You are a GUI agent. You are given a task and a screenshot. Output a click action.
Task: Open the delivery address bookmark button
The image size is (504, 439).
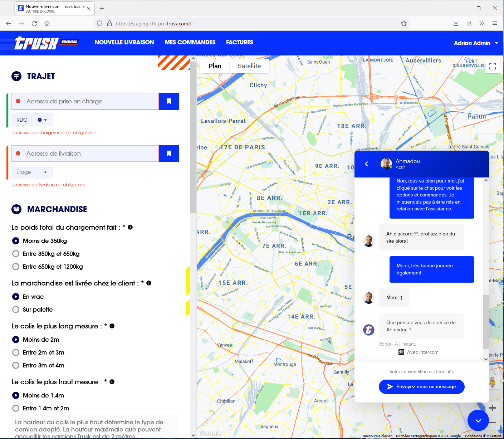coord(169,153)
